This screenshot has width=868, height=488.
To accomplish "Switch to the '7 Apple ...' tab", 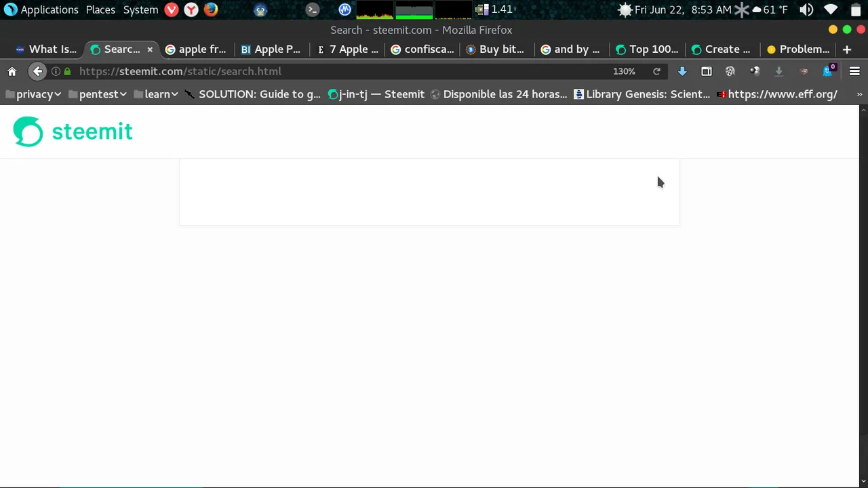I will pyautogui.click(x=348, y=49).
